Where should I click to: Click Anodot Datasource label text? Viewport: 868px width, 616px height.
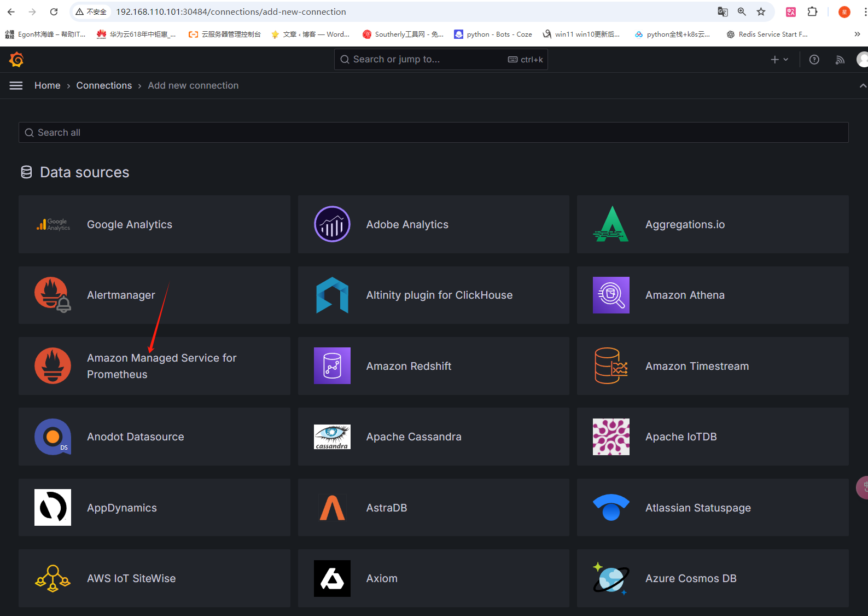(x=136, y=437)
